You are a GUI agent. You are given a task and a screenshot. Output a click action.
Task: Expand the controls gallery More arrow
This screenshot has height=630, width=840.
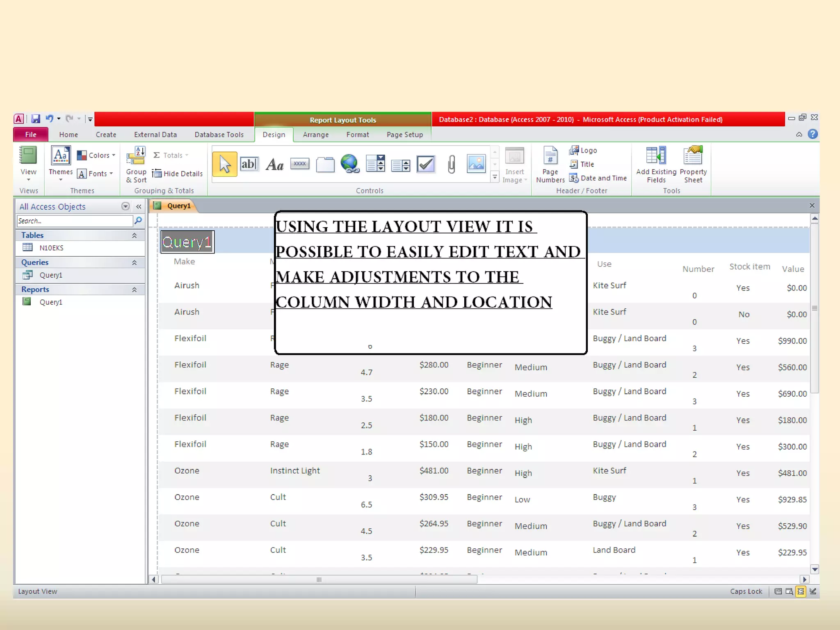[495, 177]
